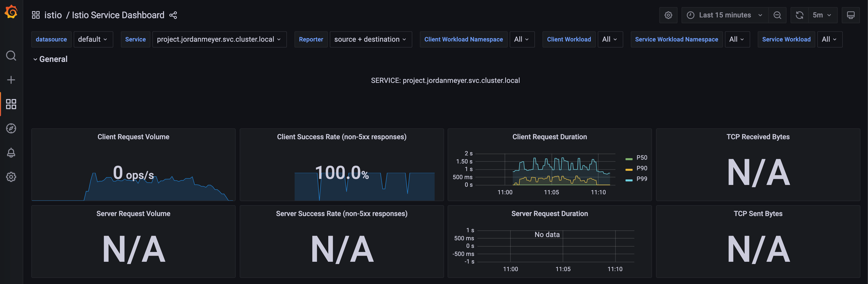Toggle the cycle view mode monitor icon
868x284 pixels.
(851, 15)
